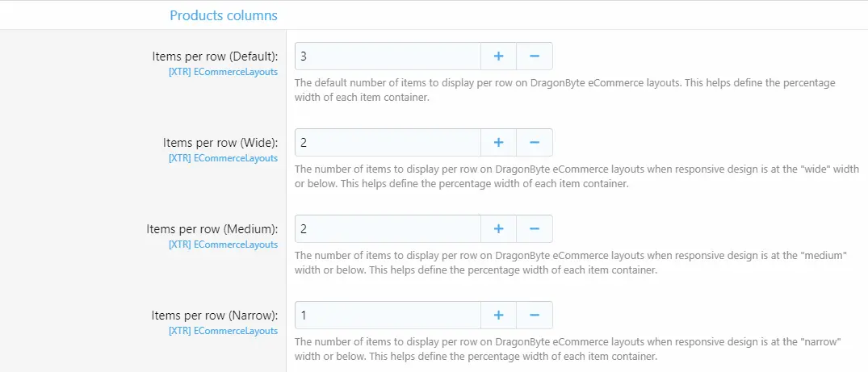
Task: Click into the Items per row (Wide) field
Action: (x=388, y=143)
